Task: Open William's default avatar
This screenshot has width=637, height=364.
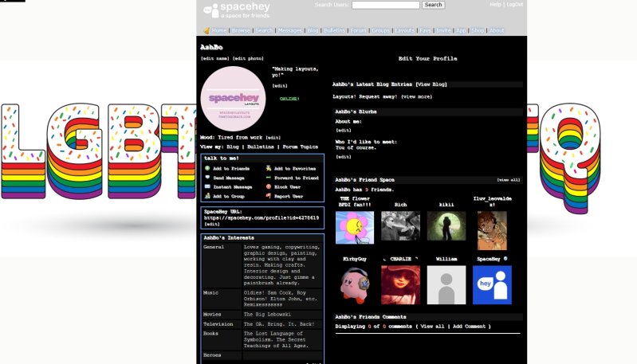Action: click(446, 285)
